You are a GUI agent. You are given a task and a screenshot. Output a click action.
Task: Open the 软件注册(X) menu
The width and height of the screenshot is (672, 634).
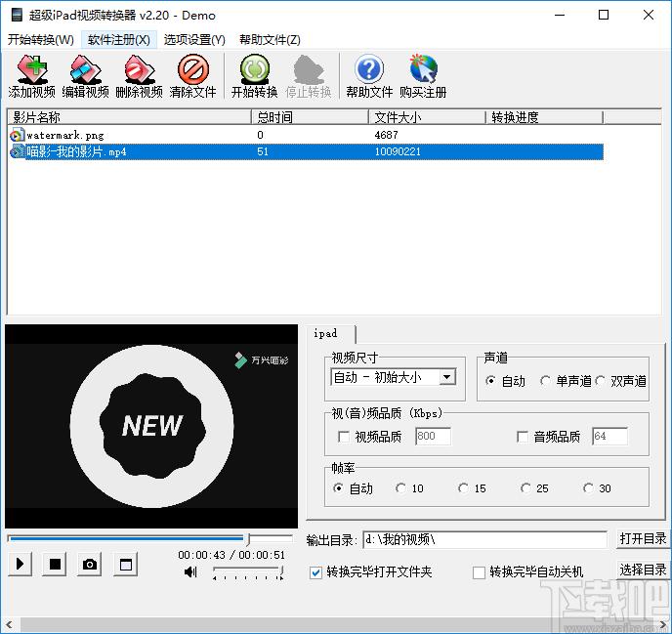click(x=119, y=40)
